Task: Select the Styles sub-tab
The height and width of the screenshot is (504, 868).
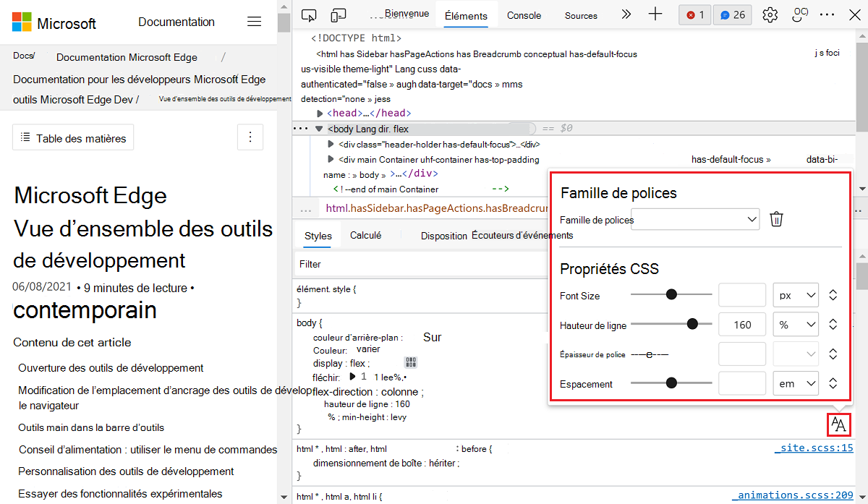Action: pyautogui.click(x=318, y=236)
